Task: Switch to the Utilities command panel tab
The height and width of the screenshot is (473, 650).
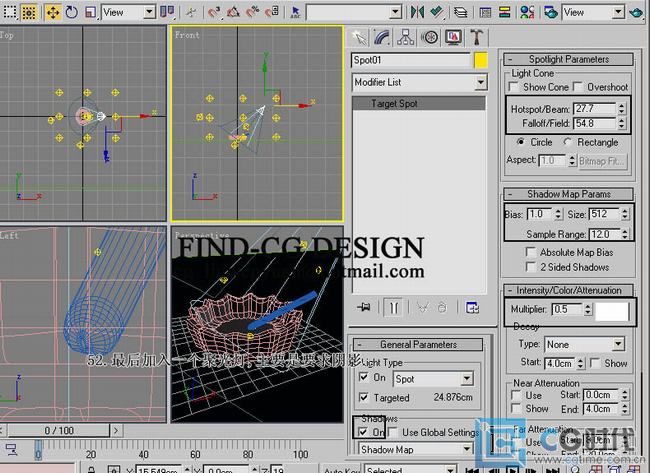Action: click(x=477, y=38)
